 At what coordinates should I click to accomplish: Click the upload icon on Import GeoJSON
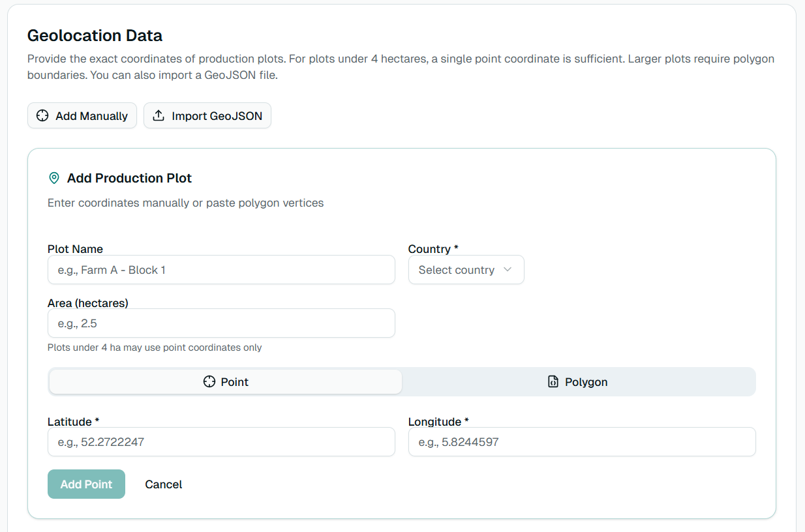click(x=159, y=116)
